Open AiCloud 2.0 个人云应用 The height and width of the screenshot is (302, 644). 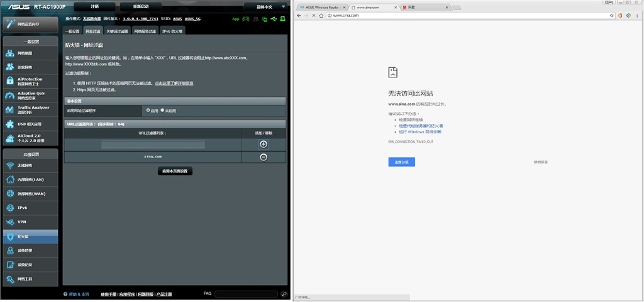(30, 138)
